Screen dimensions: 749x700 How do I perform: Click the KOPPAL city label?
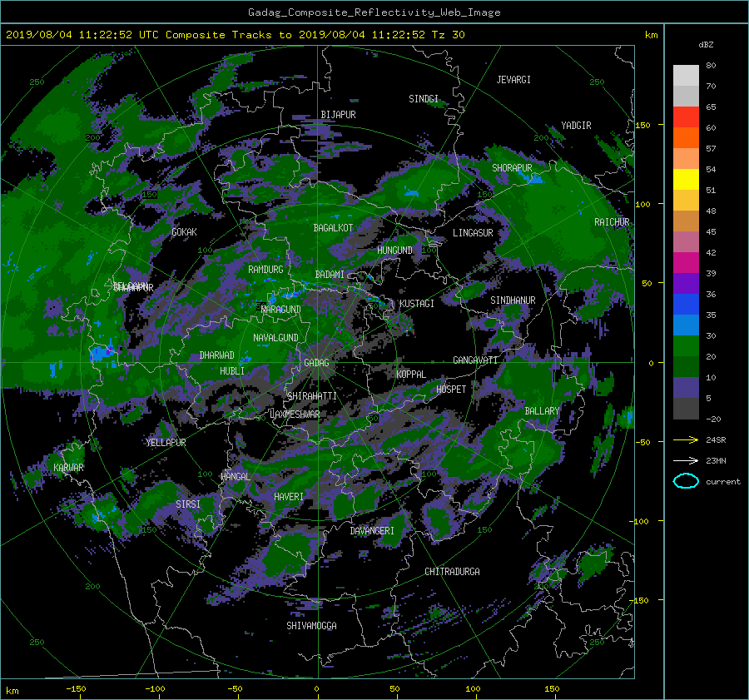click(411, 375)
